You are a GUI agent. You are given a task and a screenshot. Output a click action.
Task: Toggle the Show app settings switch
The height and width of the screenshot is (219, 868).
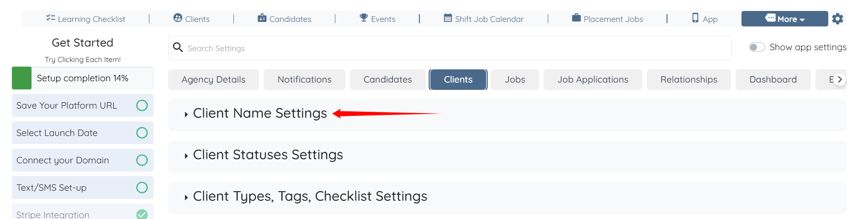757,47
